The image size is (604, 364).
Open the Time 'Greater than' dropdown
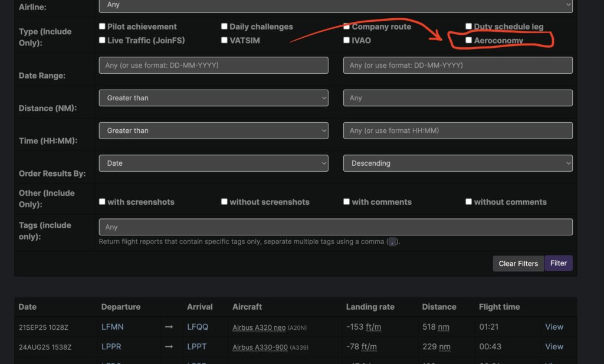pyautogui.click(x=214, y=130)
